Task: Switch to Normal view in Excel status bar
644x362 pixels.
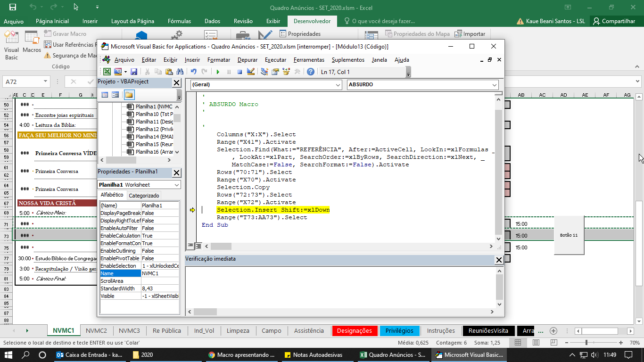Action: [x=518, y=343]
